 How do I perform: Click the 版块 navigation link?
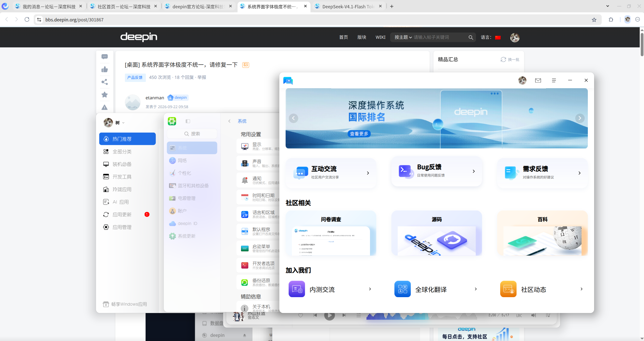click(x=362, y=37)
